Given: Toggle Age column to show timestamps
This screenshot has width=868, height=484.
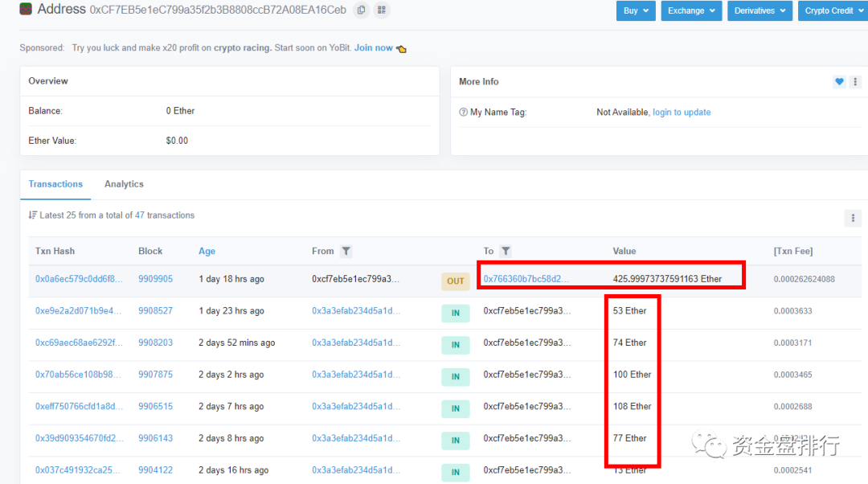Looking at the screenshot, I should click(x=207, y=251).
